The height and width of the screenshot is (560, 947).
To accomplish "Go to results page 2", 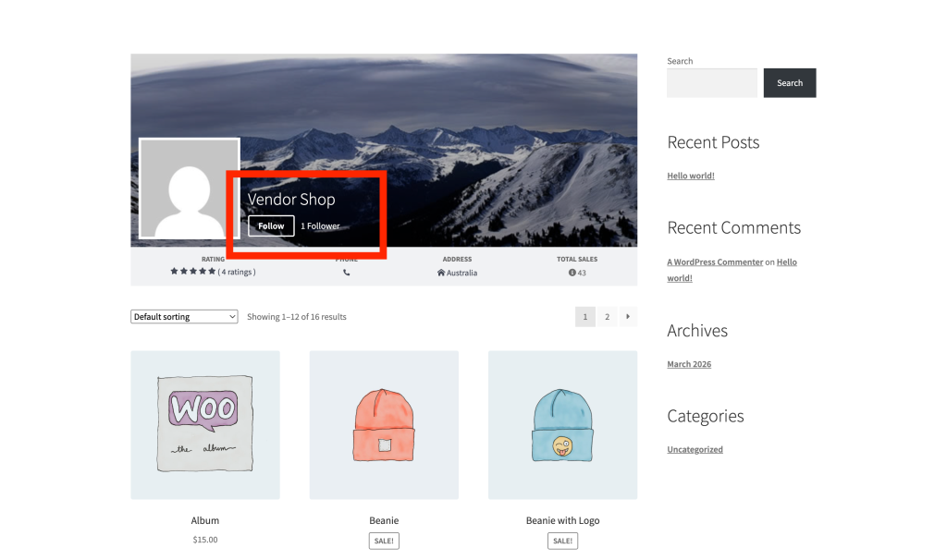I will pyautogui.click(x=607, y=317).
